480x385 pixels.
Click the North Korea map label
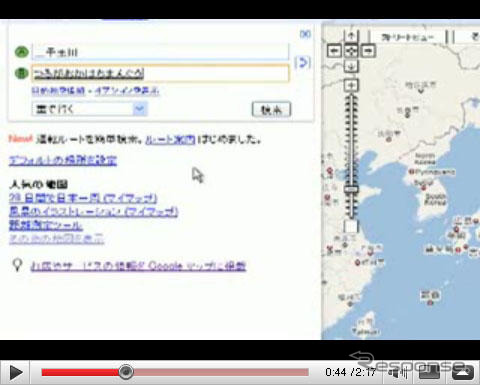point(425,158)
